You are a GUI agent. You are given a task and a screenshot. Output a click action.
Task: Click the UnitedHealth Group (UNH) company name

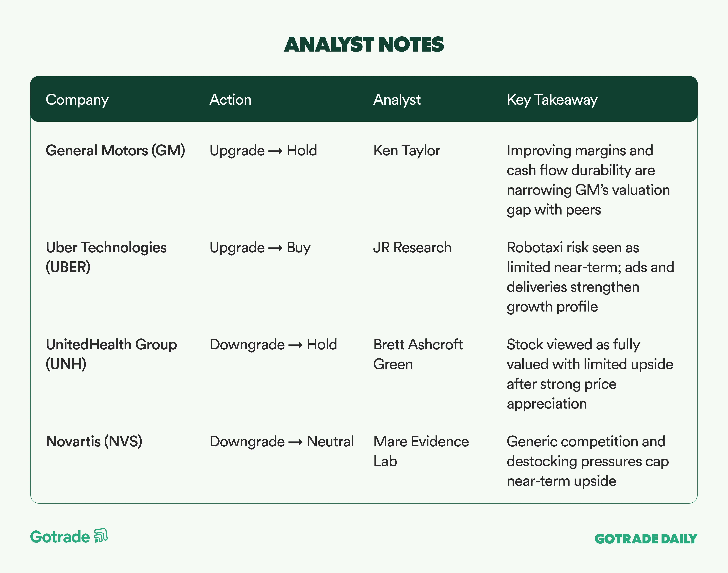click(x=111, y=354)
